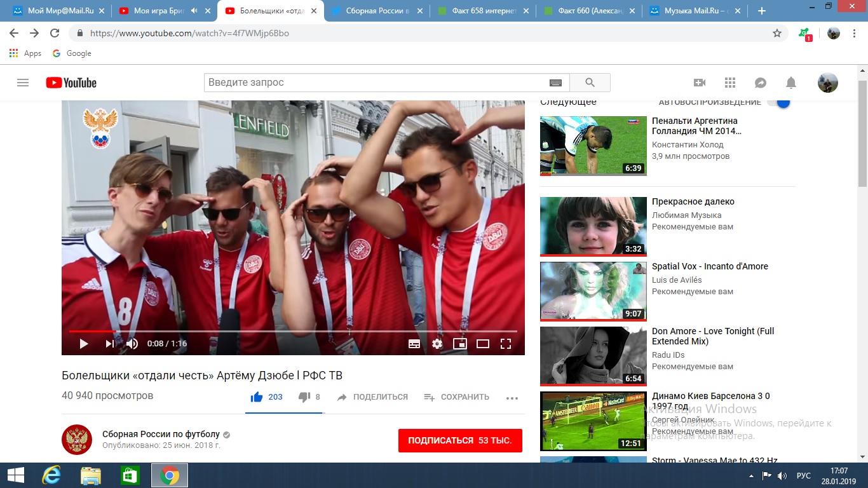
Task: Launch Internet Explorer from taskbar
Action: tap(51, 475)
